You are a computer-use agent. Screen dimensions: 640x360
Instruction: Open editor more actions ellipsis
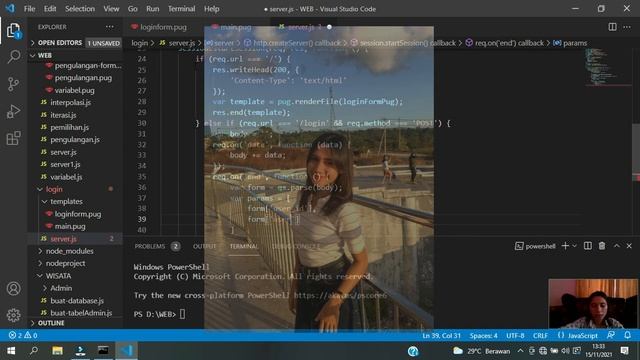[627, 27]
